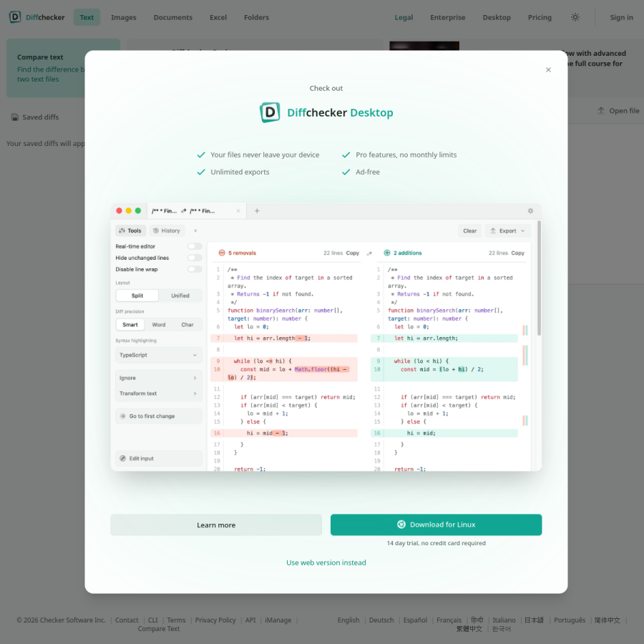Click the new tab plus icon in preview
This screenshot has height=644, width=644.
pyautogui.click(x=257, y=210)
